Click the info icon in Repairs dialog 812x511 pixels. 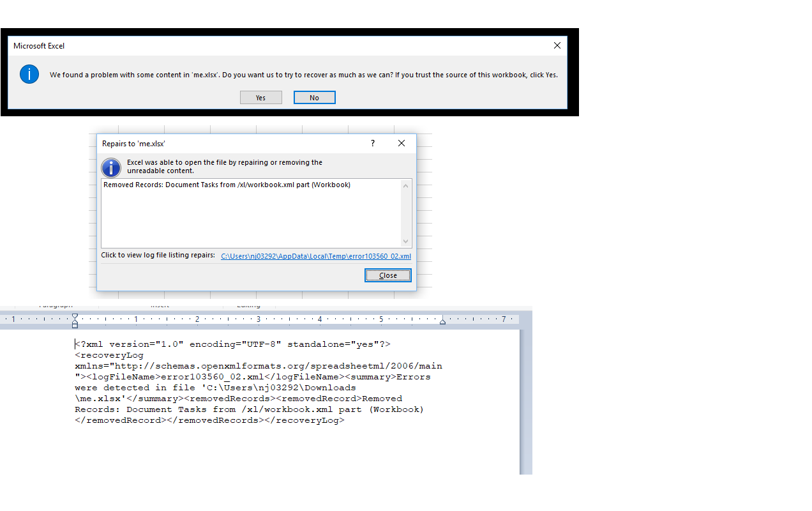point(111,168)
